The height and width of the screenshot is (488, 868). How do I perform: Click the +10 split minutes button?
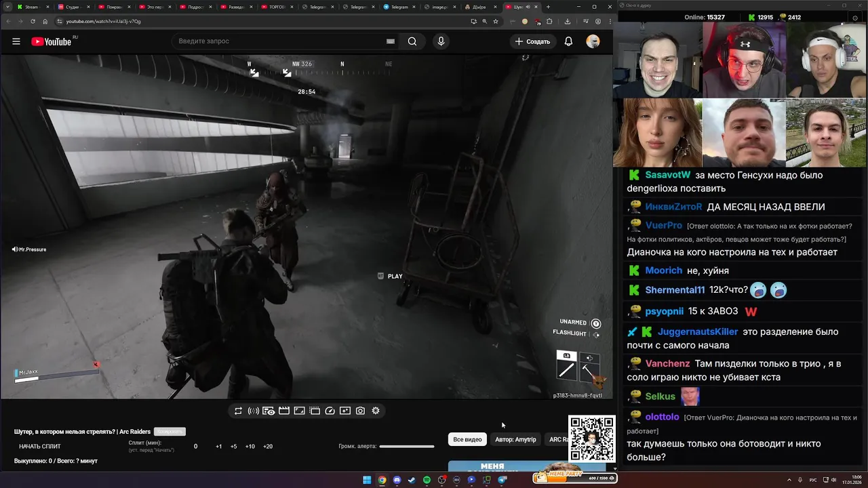pos(250,447)
